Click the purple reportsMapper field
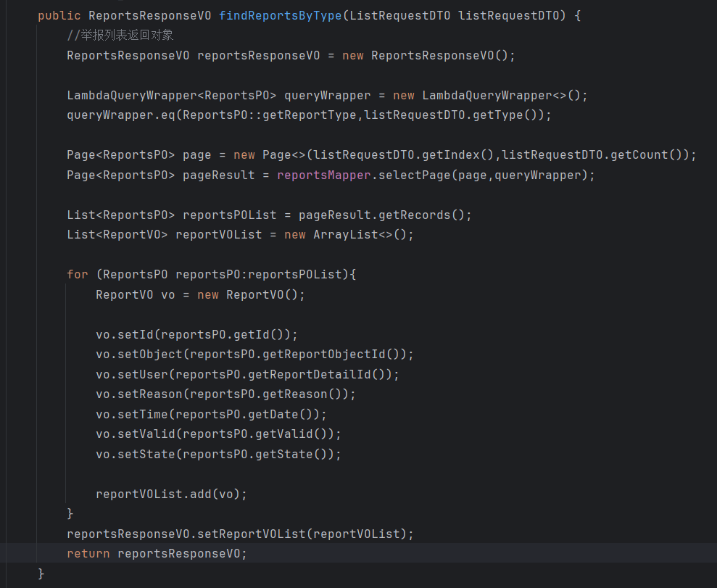Screen dimensions: 717x588 [x=324, y=175]
